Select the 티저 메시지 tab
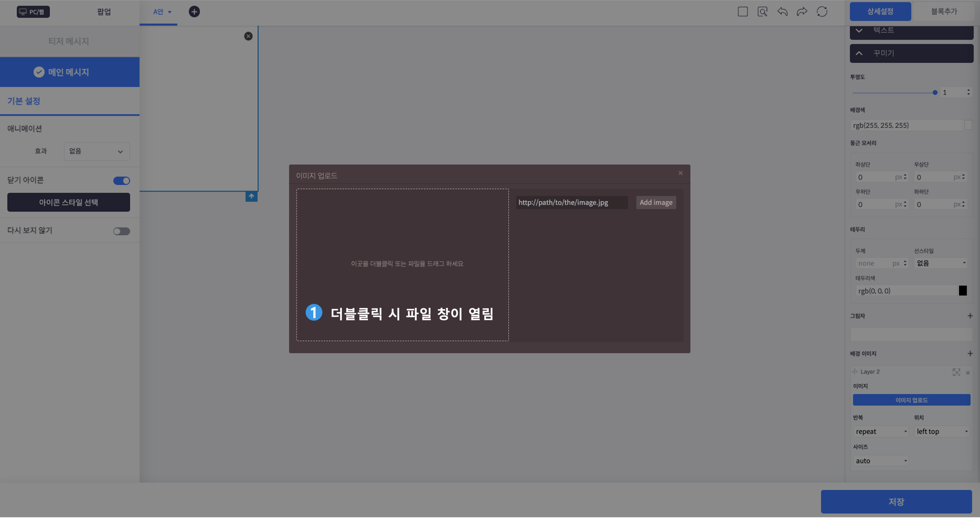 tap(68, 41)
